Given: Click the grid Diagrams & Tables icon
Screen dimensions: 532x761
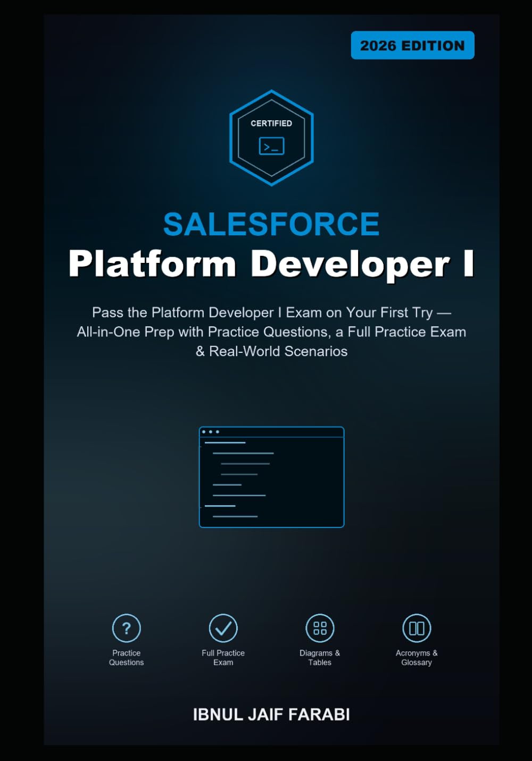Looking at the screenshot, I should 320,628.
